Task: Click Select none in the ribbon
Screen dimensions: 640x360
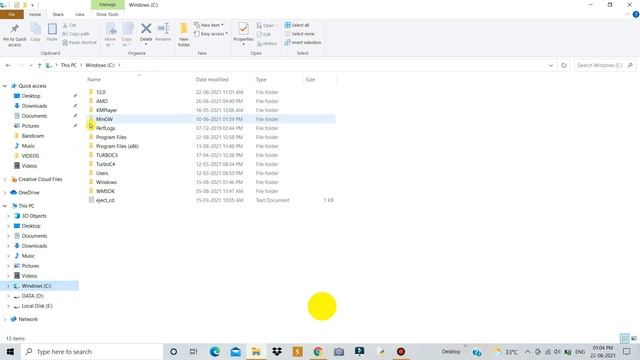Action: point(300,34)
